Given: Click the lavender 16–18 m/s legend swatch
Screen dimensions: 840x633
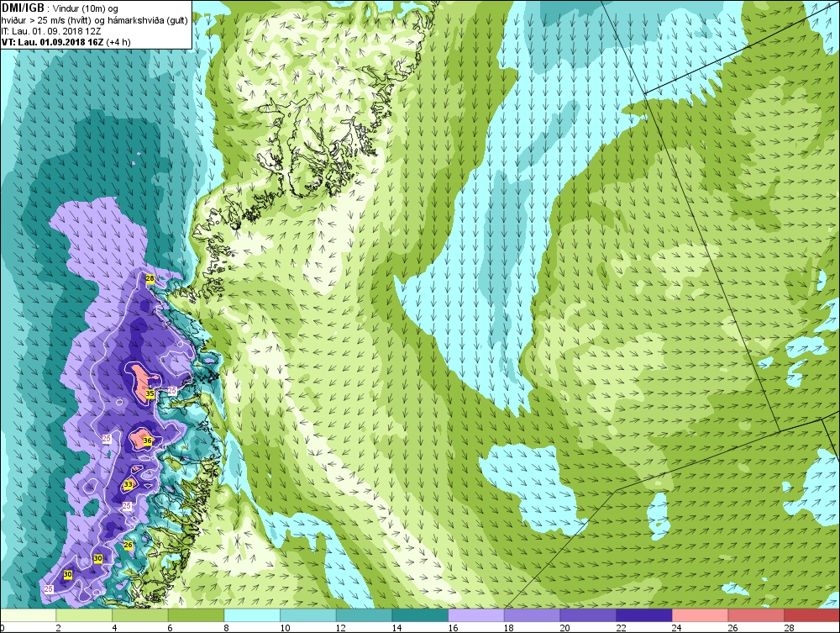Looking at the screenshot, I should 475,615.
